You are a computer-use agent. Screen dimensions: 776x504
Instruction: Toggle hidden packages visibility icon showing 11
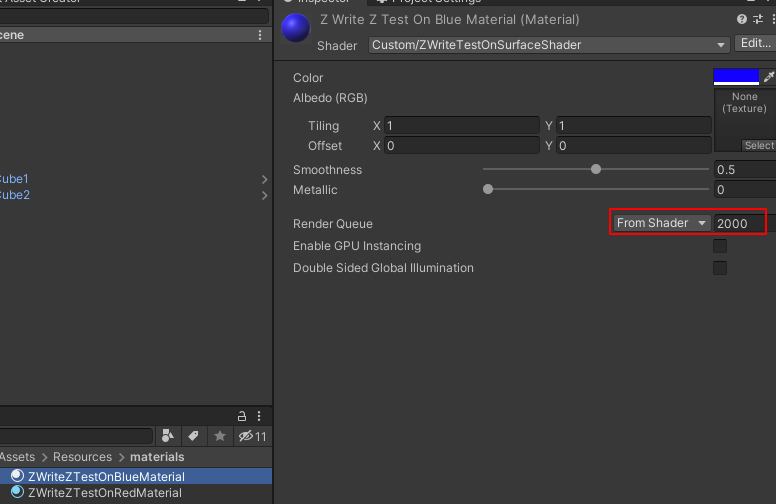[252, 436]
